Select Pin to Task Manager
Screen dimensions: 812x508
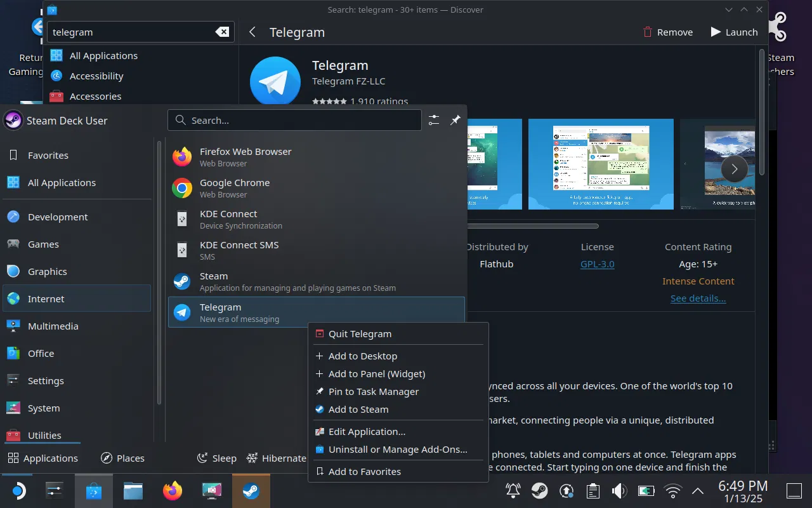pos(398,392)
